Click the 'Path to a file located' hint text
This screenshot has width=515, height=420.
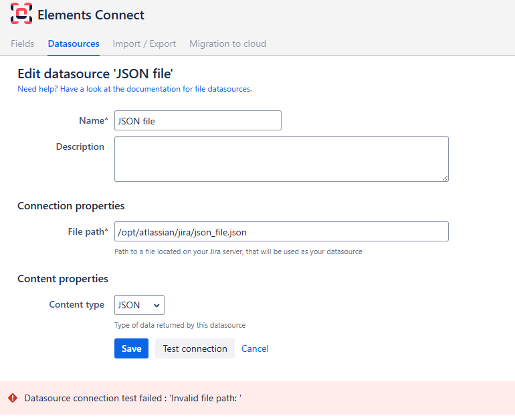coord(238,251)
